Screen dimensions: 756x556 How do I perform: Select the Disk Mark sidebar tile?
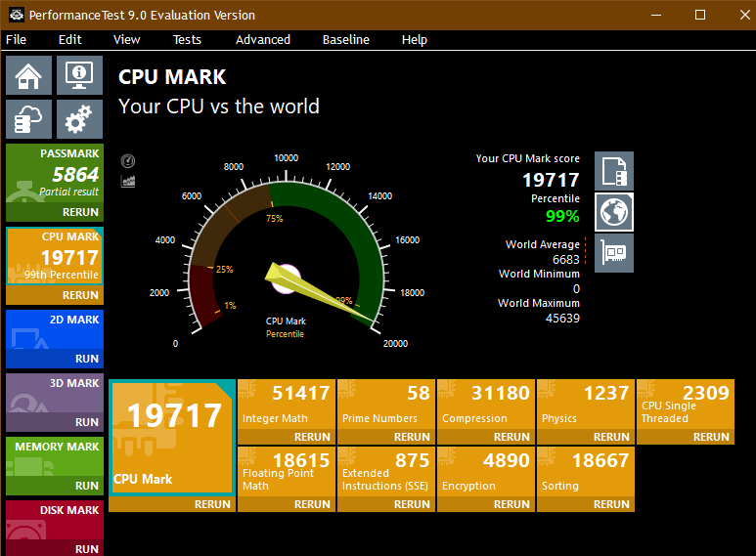click(x=55, y=521)
